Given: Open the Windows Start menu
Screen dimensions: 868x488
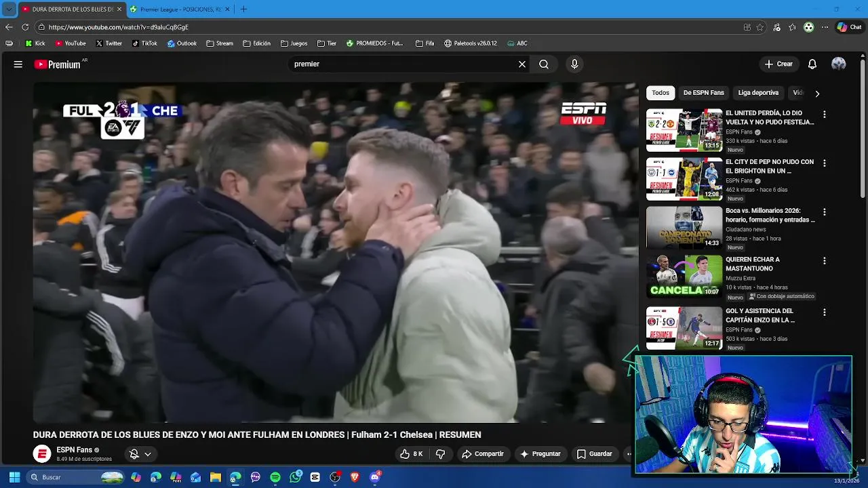Looking at the screenshot, I should 14,478.
